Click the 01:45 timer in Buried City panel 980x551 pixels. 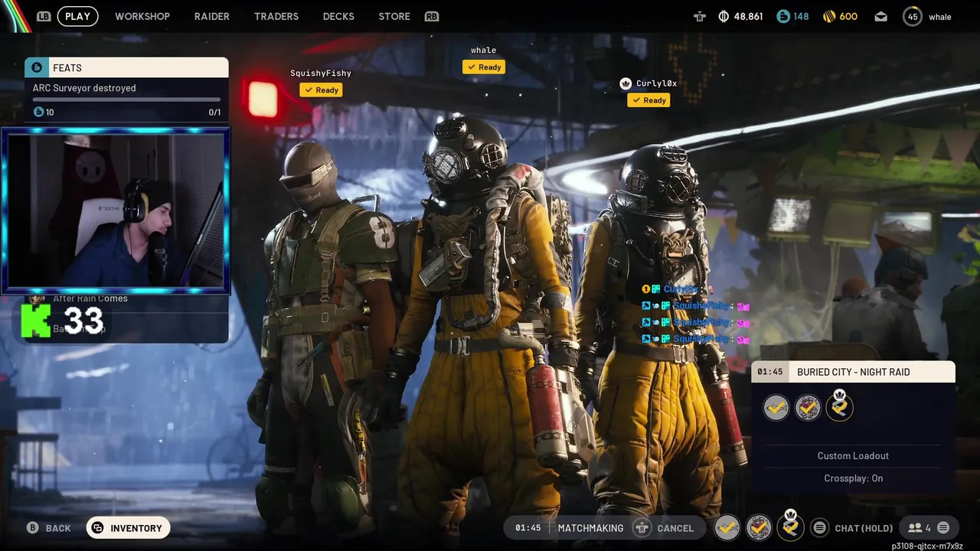(769, 372)
